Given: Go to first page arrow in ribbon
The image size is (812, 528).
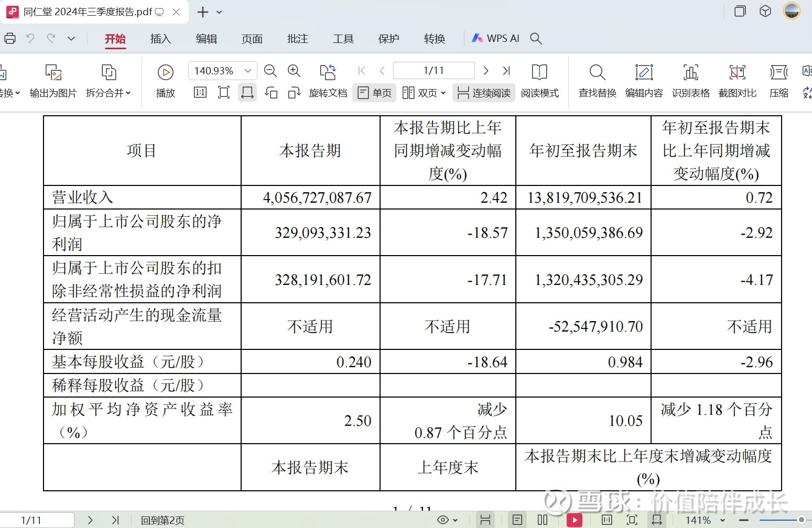Looking at the screenshot, I should click(362, 71).
